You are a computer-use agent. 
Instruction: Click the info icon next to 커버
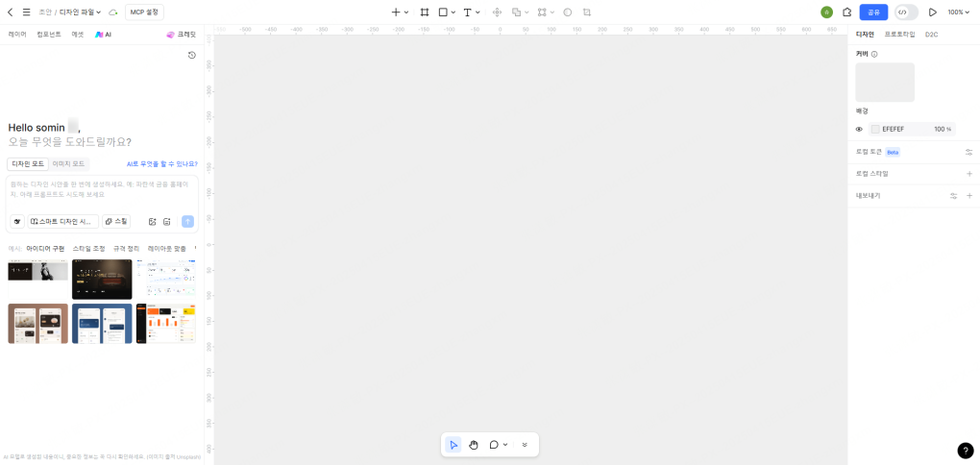(x=874, y=55)
